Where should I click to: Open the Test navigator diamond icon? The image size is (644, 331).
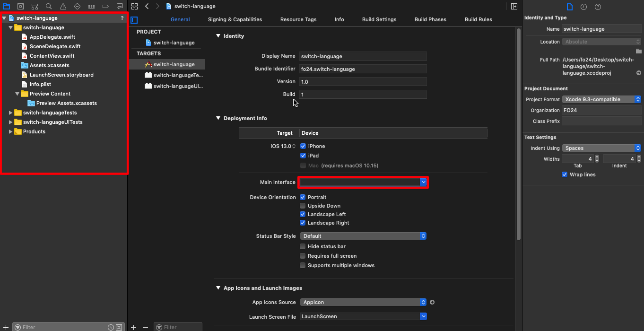point(77,6)
